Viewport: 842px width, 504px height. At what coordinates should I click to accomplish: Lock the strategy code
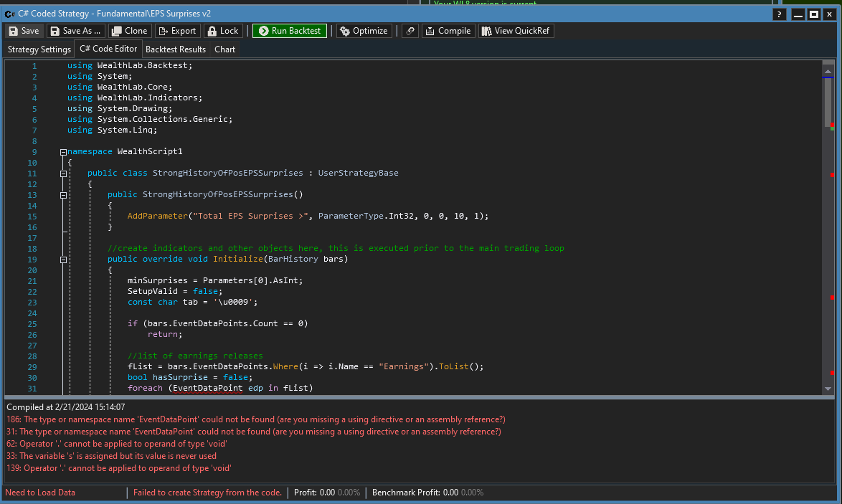pyautogui.click(x=223, y=31)
